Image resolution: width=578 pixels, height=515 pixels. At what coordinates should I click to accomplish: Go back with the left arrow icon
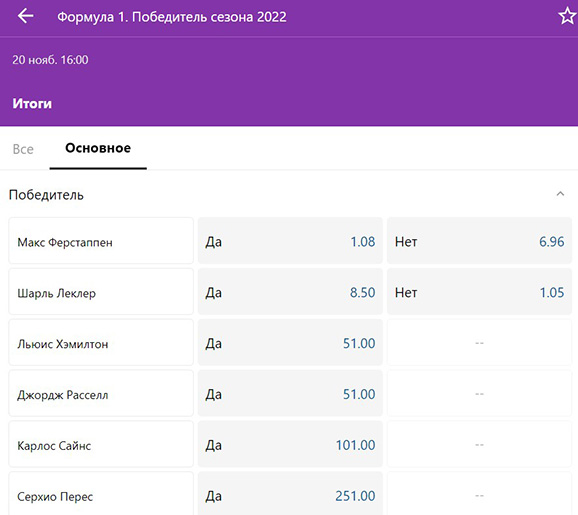click(x=25, y=16)
